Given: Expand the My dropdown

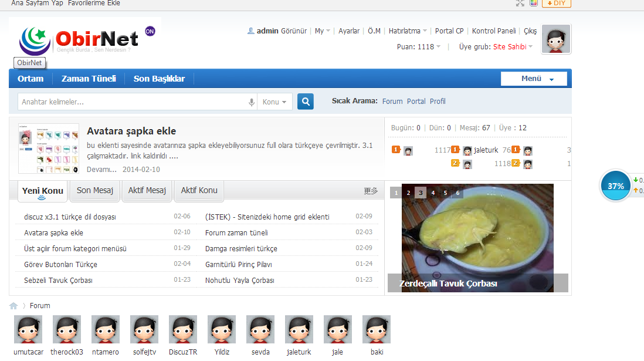Looking at the screenshot, I should (x=323, y=31).
